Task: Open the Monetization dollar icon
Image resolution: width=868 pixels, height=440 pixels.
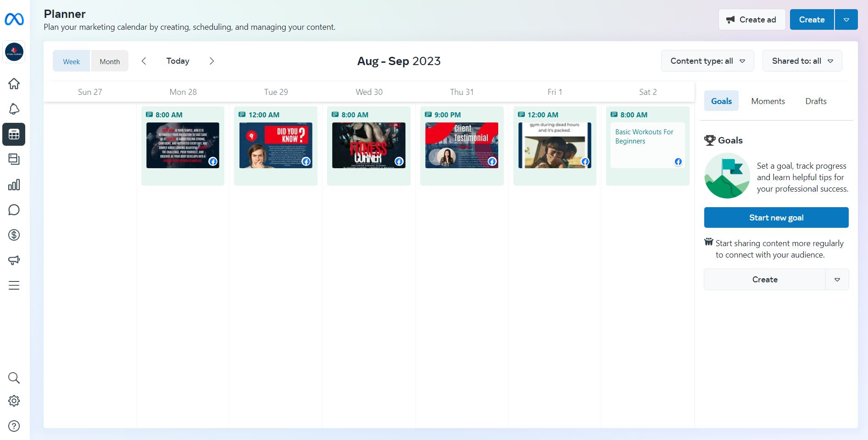Action: 14,235
